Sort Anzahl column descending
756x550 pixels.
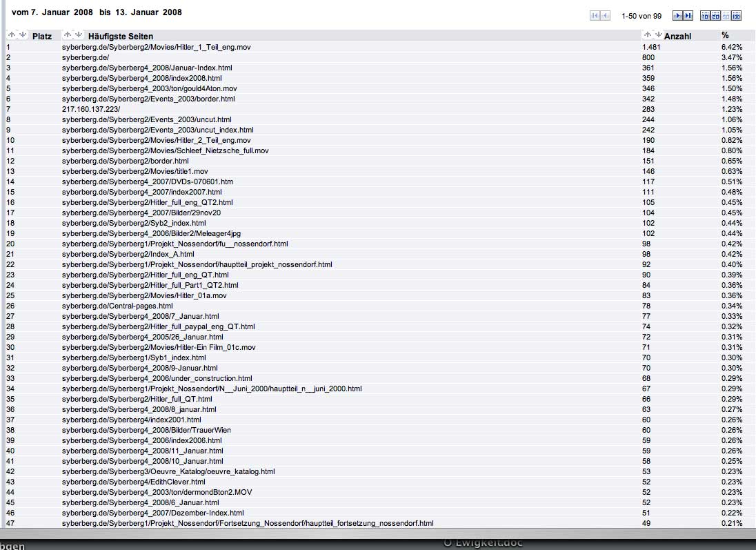[657, 35]
